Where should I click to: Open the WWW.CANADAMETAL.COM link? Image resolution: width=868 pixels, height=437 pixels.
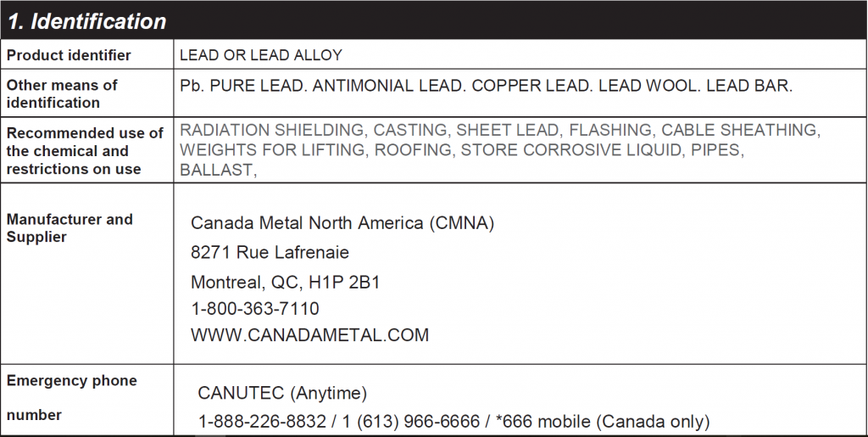(309, 335)
